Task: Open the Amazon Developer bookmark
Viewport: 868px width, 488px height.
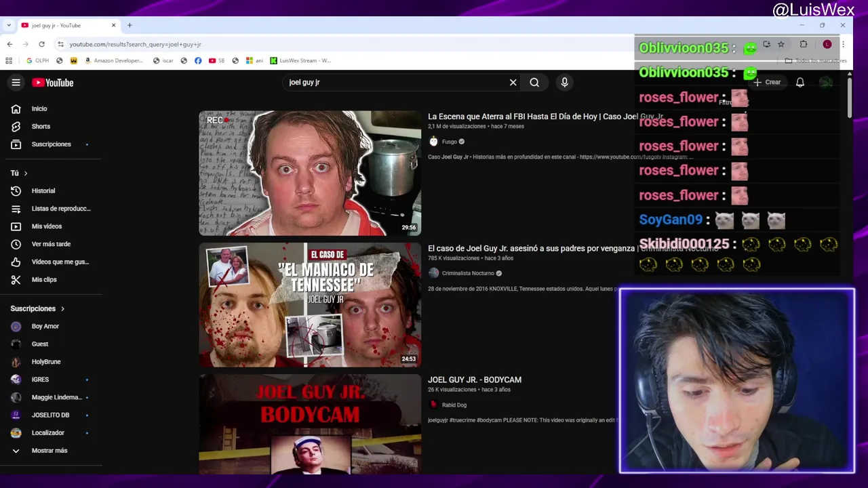Action: (114, 61)
